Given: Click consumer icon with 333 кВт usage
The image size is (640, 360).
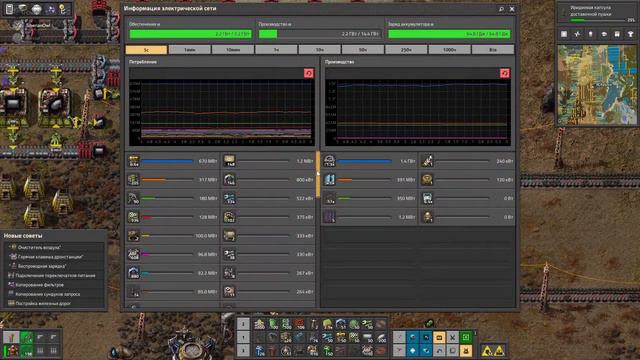Looking at the screenshot, I should (229, 236).
